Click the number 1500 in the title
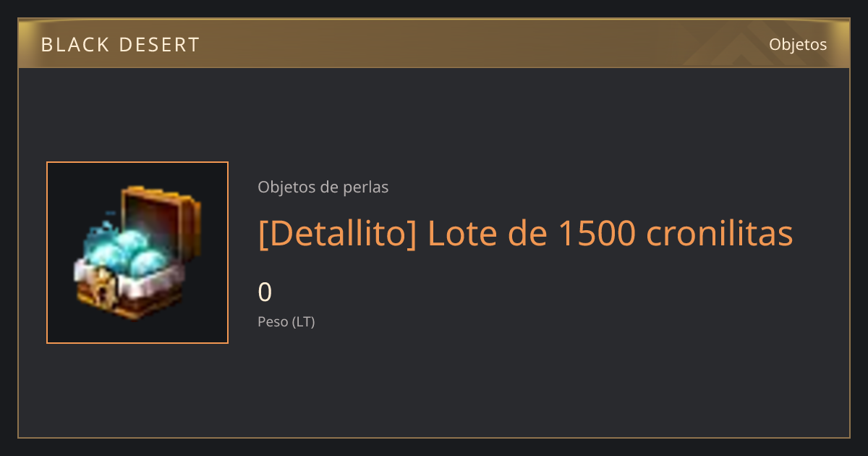 [597, 233]
